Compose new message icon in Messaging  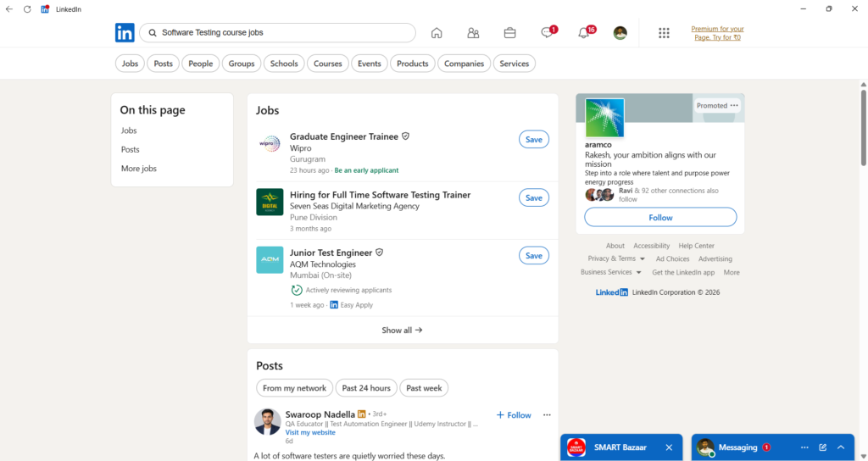pos(822,447)
